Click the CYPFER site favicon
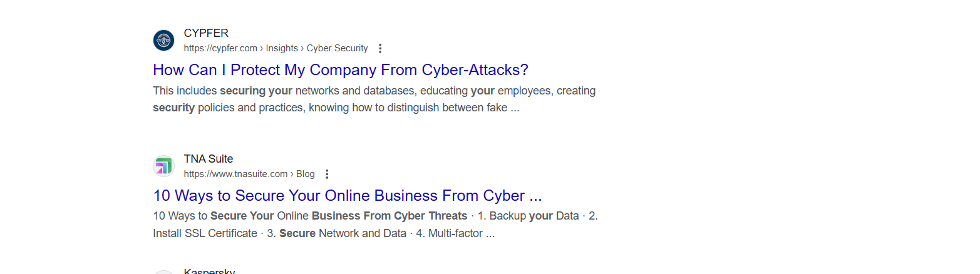This screenshot has height=274, width=980. click(163, 40)
